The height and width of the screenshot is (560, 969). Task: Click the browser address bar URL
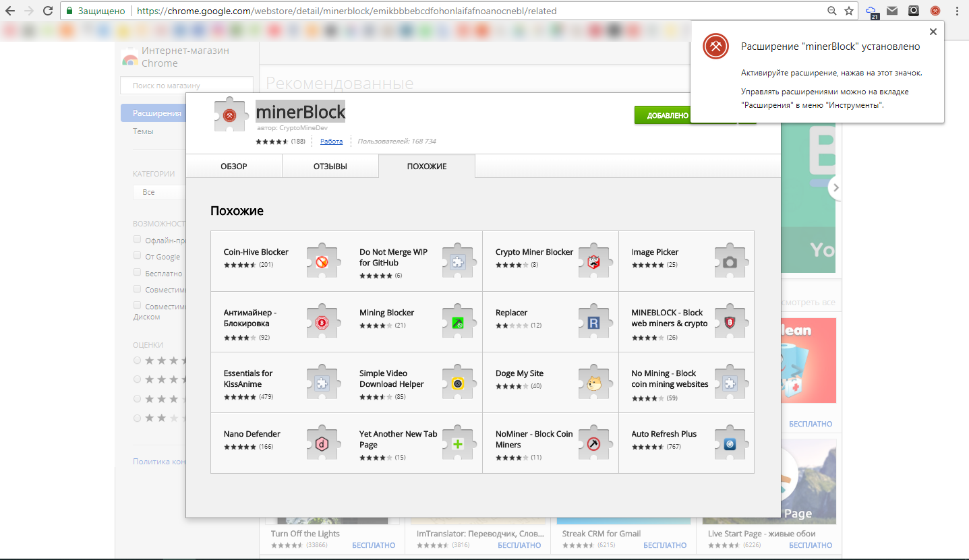point(347,11)
